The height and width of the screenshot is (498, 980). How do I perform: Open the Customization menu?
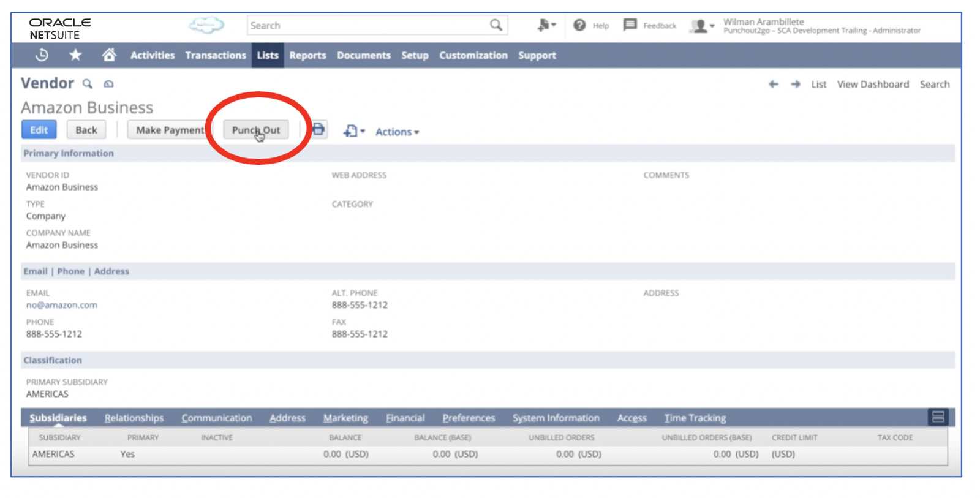(473, 55)
